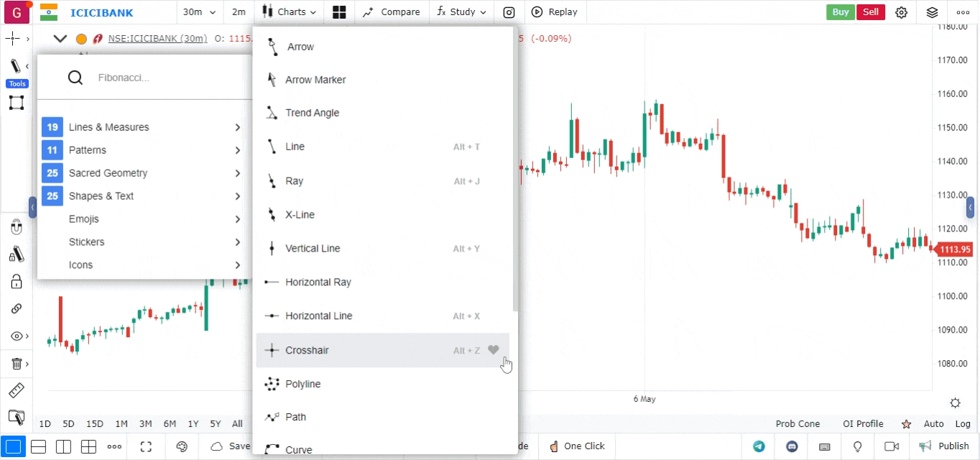Switch the price scale to Log
Screen dimensions: 980x460
963,424
